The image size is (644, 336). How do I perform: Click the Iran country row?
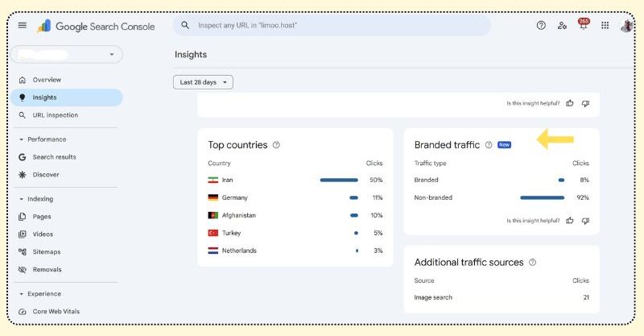coord(295,180)
